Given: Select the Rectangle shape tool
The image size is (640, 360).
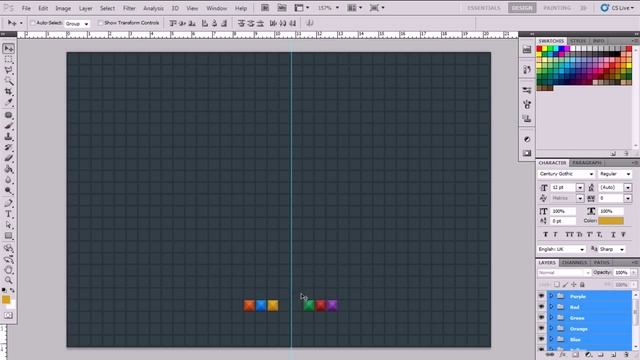Looking at the screenshot, I should (8, 236).
